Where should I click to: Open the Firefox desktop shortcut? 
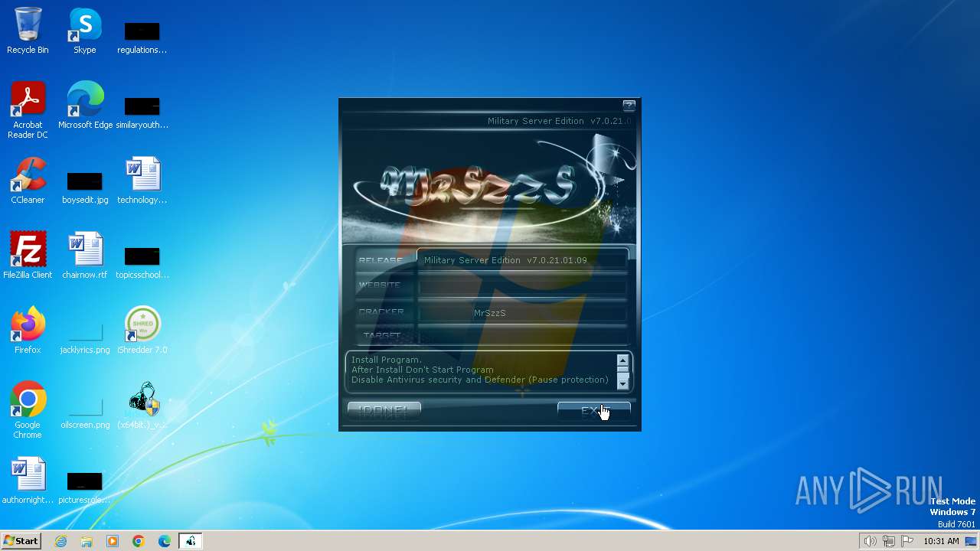28,331
